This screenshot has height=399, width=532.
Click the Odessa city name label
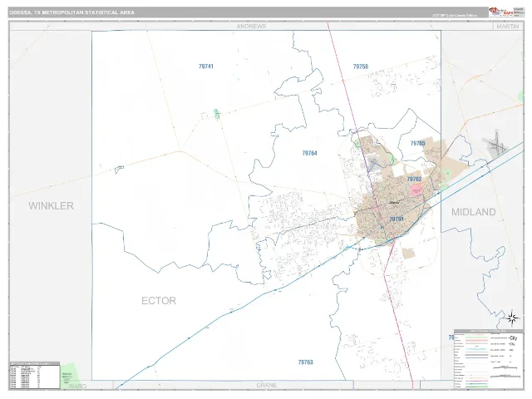(x=394, y=203)
